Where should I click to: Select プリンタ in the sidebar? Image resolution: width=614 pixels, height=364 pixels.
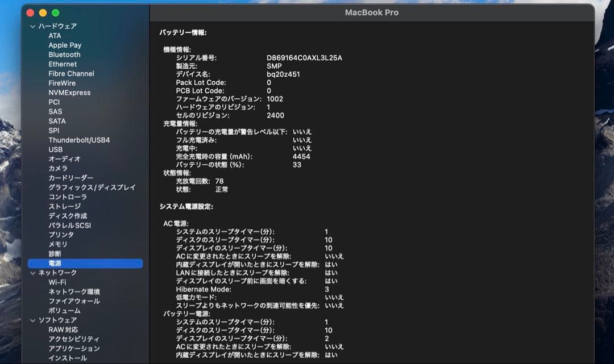pyautogui.click(x=61, y=235)
